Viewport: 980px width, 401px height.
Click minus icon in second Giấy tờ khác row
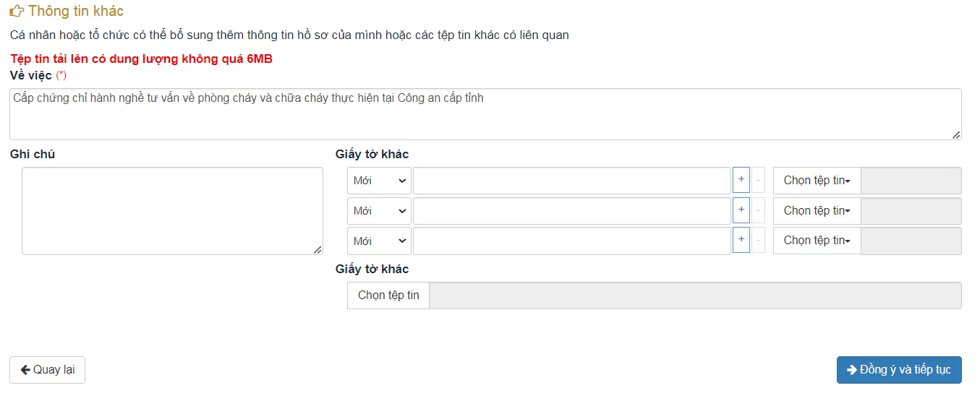758,210
